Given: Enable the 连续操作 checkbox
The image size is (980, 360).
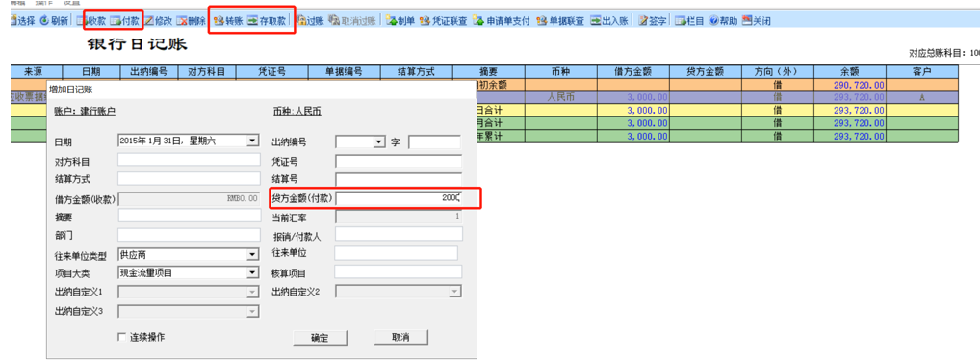Looking at the screenshot, I should pos(122,338).
